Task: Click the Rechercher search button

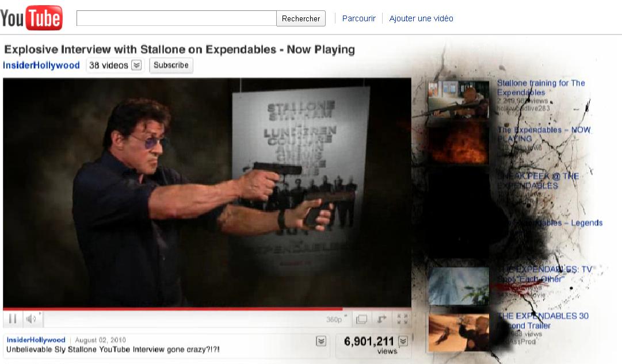Action: 301,18
